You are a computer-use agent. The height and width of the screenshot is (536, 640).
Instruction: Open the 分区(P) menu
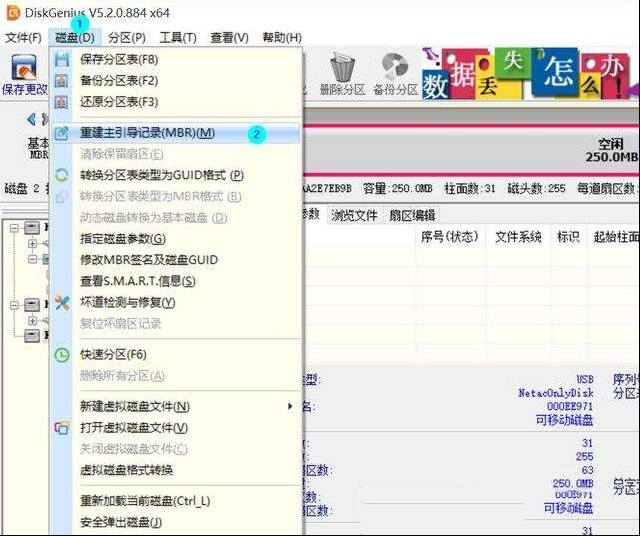pos(126,37)
